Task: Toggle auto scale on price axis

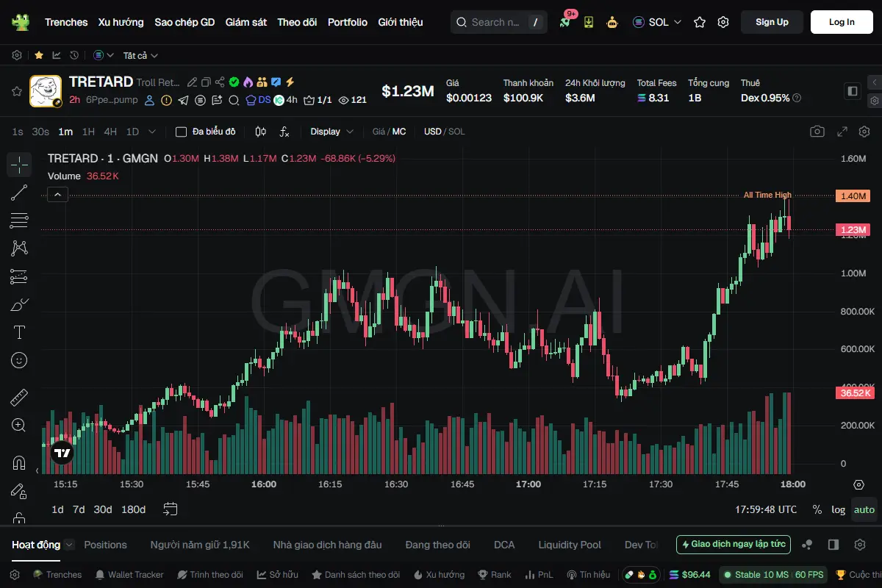Action: (864, 509)
